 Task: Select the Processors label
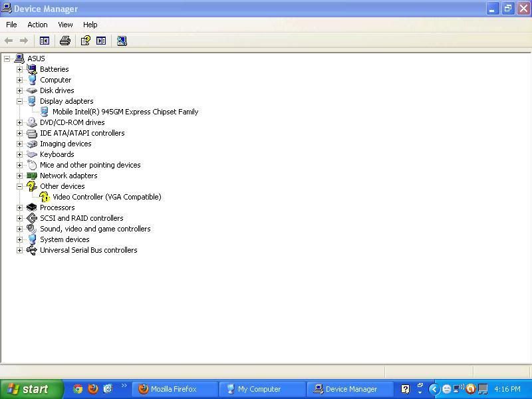point(57,207)
